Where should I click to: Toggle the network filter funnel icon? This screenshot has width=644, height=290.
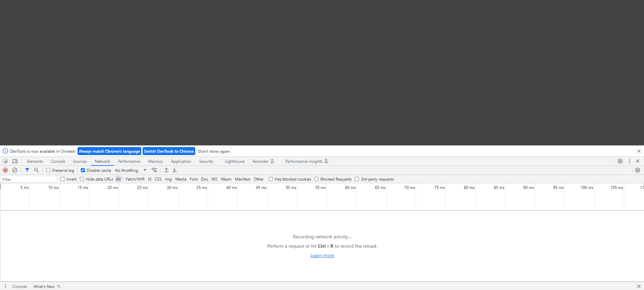click(27, 171)
